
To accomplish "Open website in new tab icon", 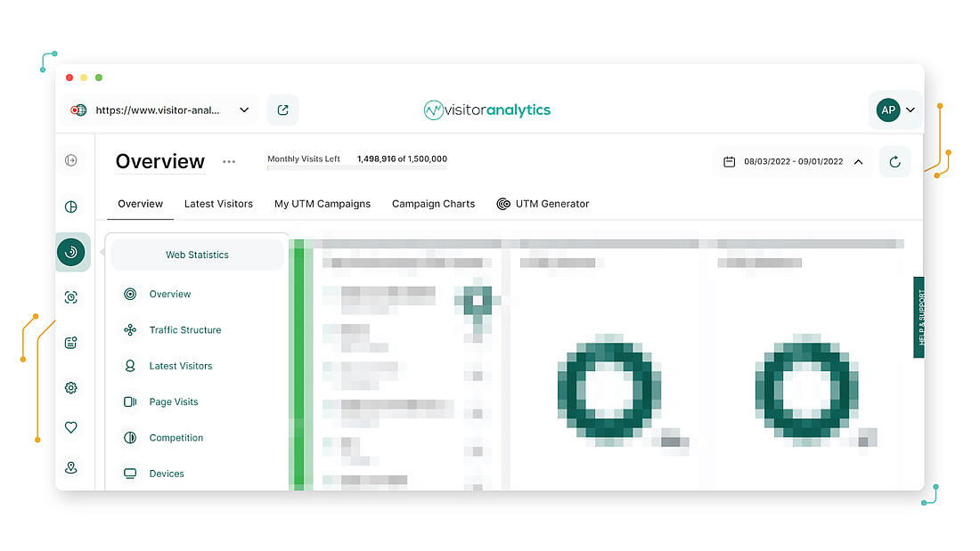I will [282, 110].
